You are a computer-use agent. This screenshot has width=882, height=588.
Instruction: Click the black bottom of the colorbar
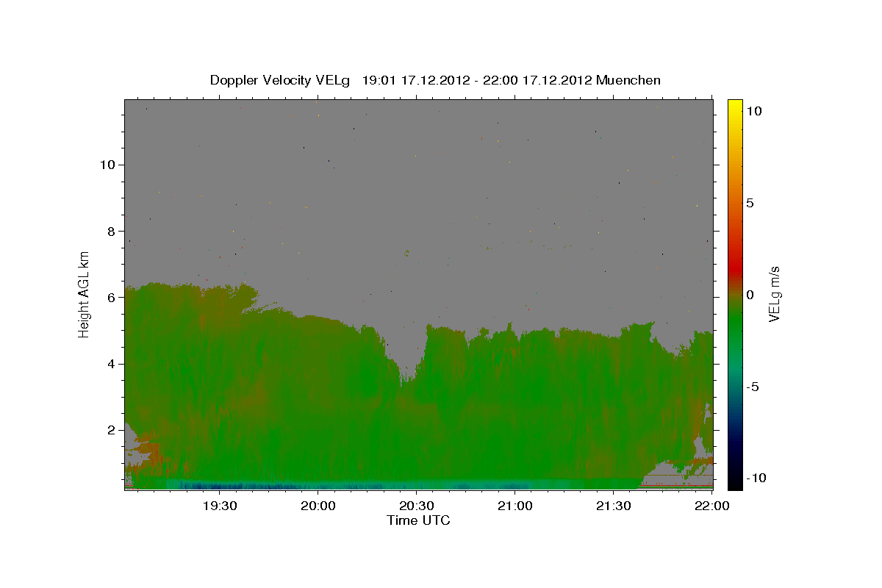tap(735, 481)
